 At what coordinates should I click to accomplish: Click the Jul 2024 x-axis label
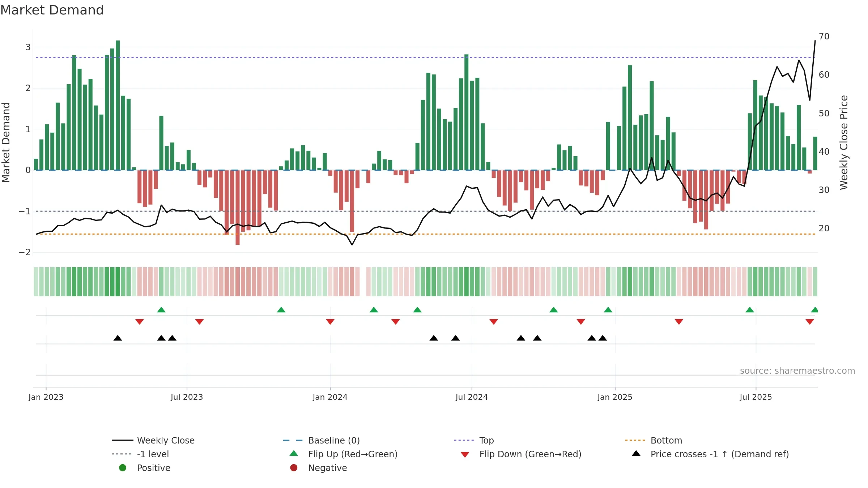pos(472,397)
